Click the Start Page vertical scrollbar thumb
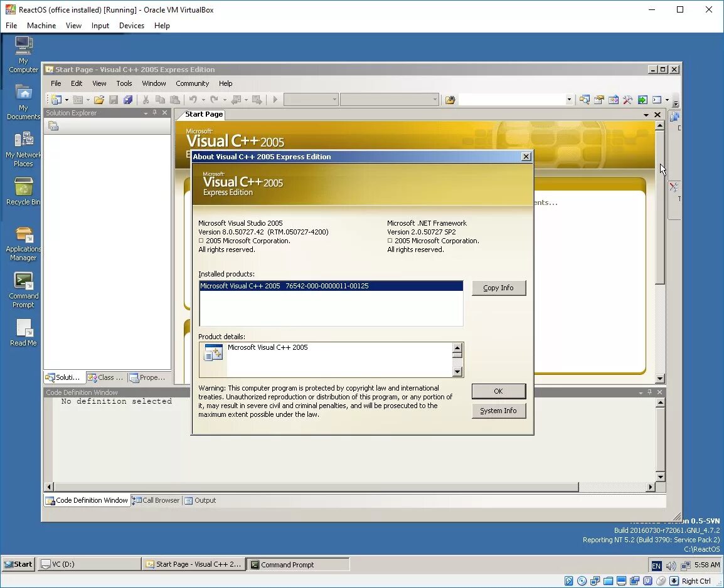The width and height of the screenshot is (724, 588). tap(660, 207)
